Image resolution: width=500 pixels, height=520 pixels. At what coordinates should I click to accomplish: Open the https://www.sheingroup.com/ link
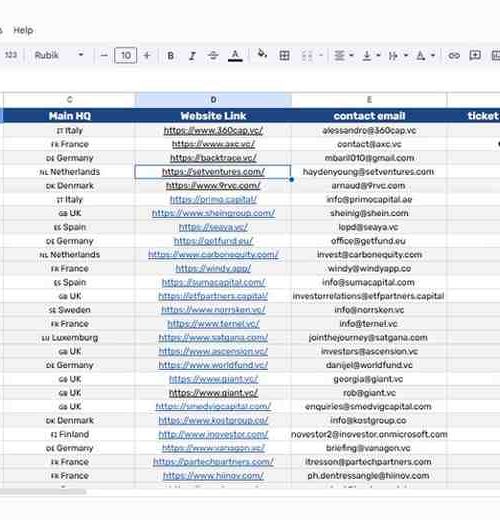click(x=213, y=213)
